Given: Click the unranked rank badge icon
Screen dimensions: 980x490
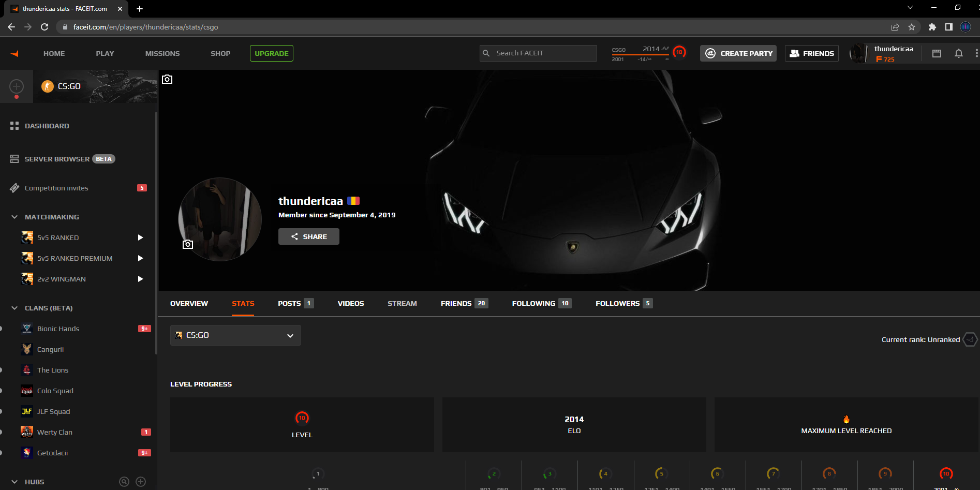Looking at the screenshot, I should tap(970, 339).
